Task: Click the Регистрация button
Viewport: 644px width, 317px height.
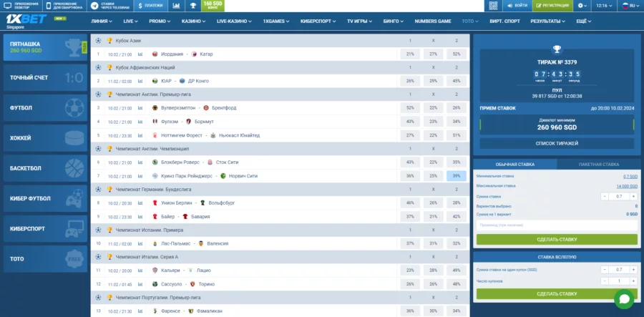Action: 552,6
